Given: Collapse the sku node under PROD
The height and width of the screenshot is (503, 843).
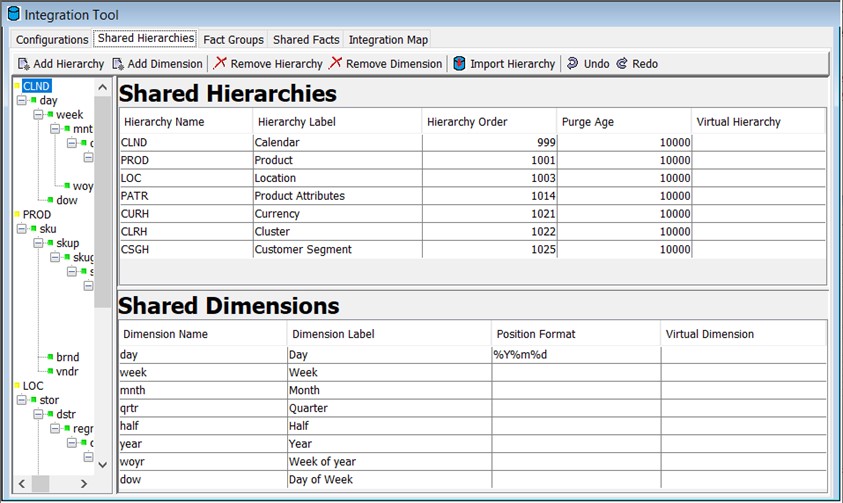Looking at the screenshot, I should pos(22,229).
